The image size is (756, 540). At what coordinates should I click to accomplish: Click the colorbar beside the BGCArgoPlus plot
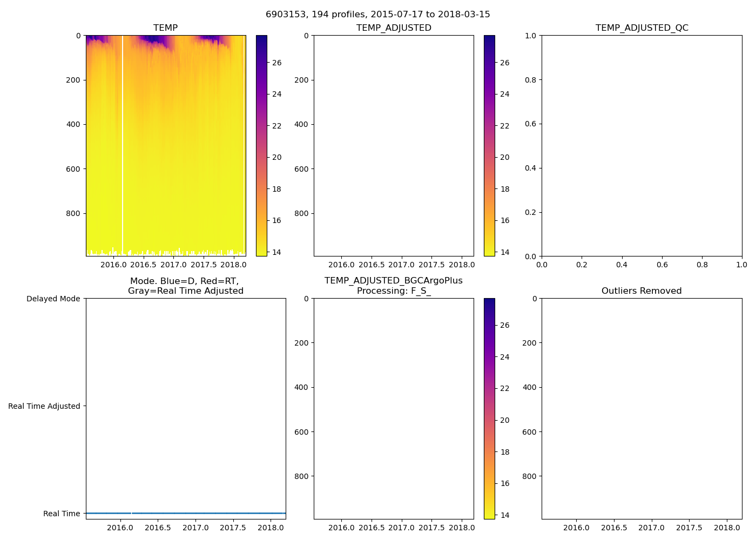(x=489, y=408)
